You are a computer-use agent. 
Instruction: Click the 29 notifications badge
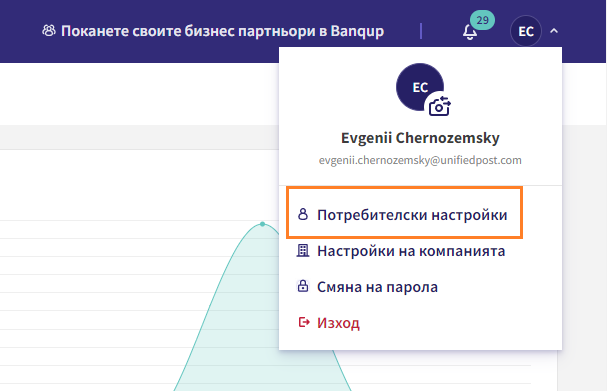pyautogui.click(x=482, y=20)
